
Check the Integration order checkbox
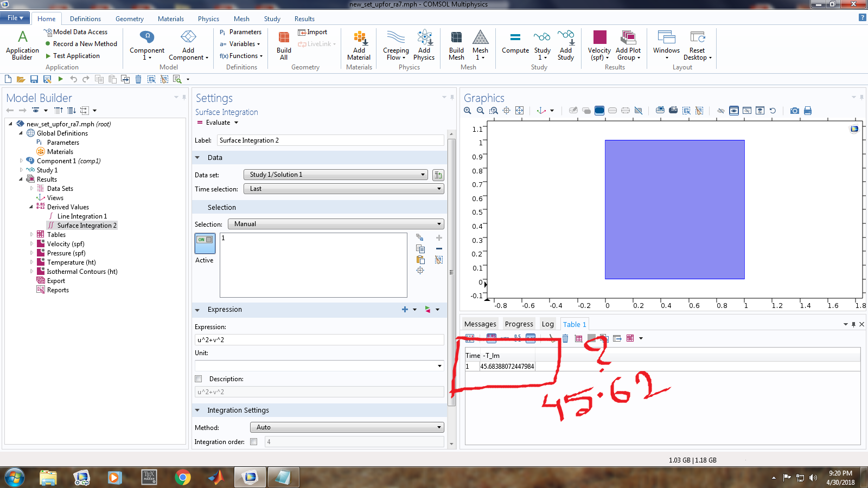tap(253, 442)
